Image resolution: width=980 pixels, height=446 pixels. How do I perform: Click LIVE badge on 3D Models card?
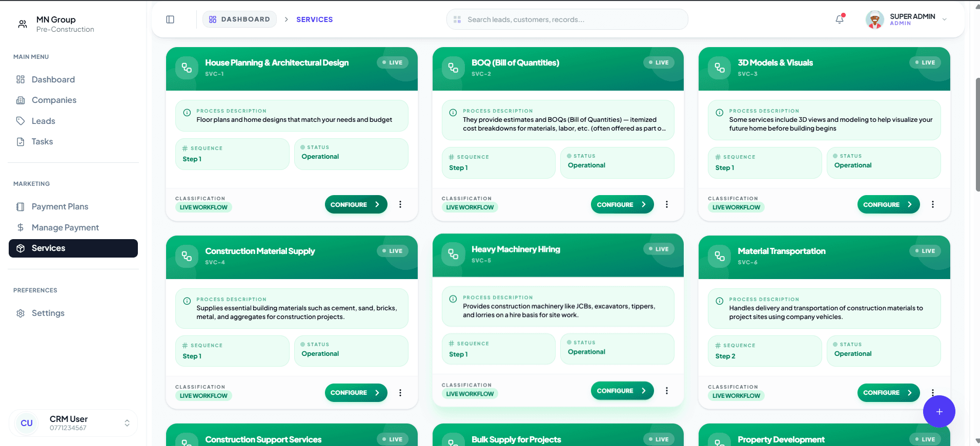[925, 62]
